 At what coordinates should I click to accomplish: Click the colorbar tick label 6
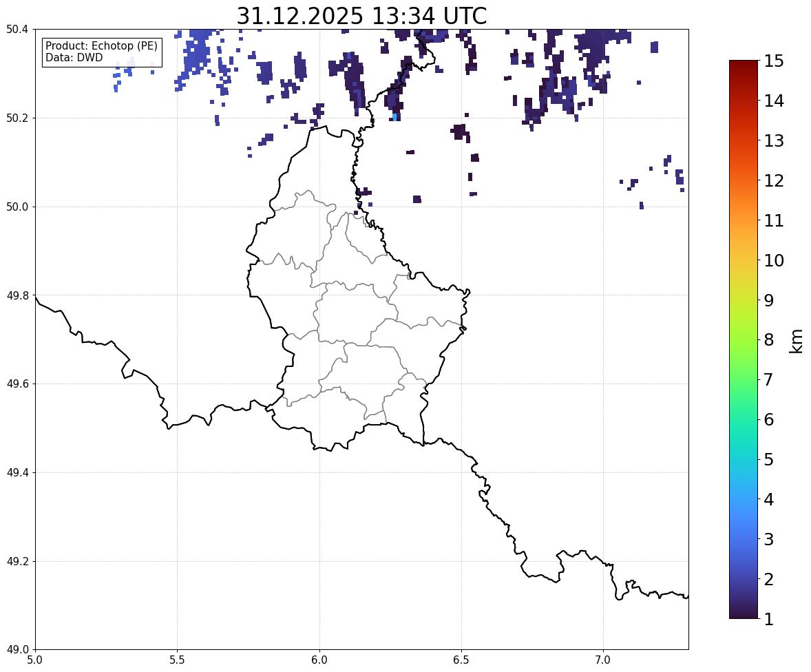coord(769,419)
